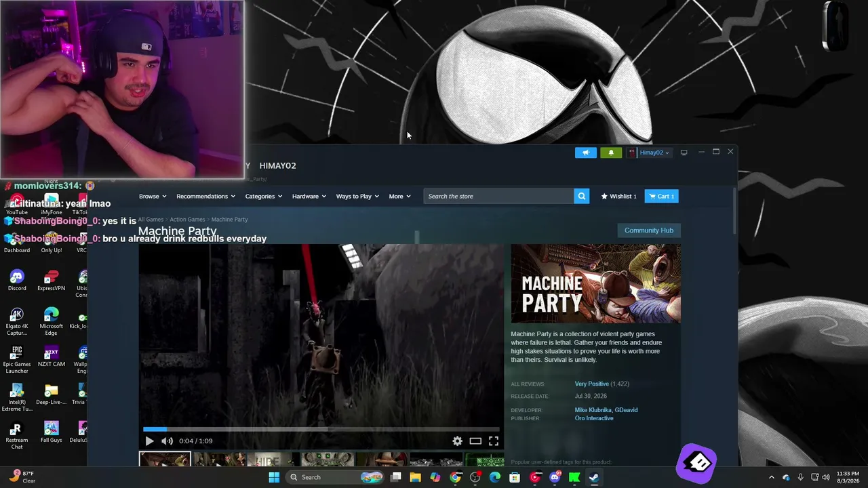Expand the Recommendations menu
Viewport: 868px width, 488px height.
pyautogui.click(x=205, y=196)
